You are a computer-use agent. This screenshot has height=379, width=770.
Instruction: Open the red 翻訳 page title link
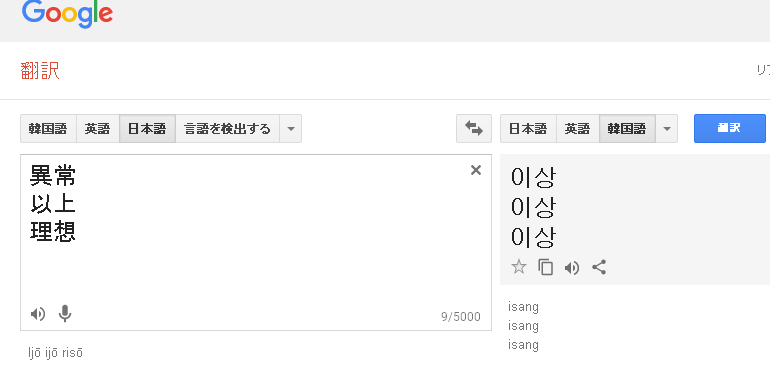pyautogui.click(x=40, y=71)
